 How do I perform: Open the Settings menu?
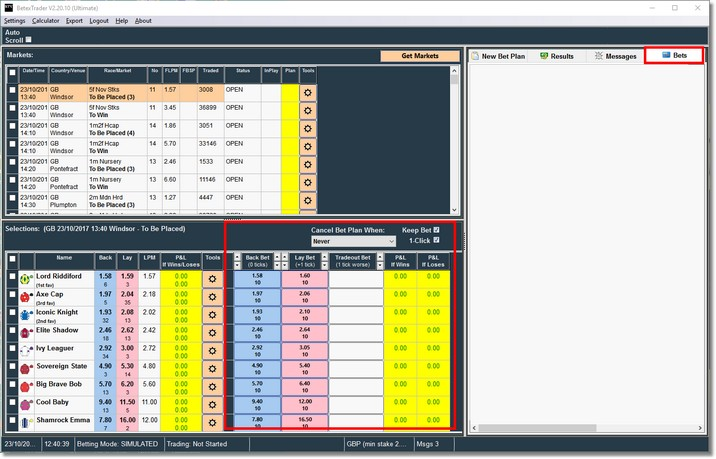tap(14, 20)
